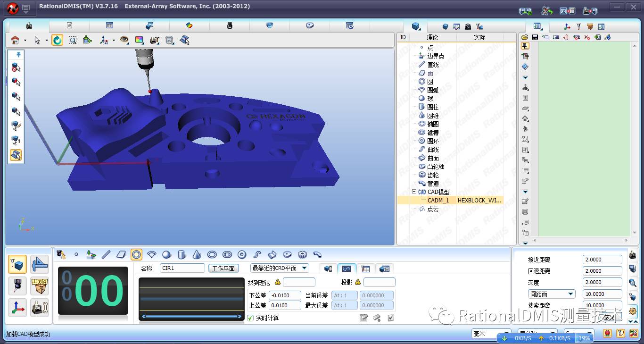The width and height of the screenshot is (644, 344).
Task: Click the blue diamond icon in program sidebar
Action: 525,67
